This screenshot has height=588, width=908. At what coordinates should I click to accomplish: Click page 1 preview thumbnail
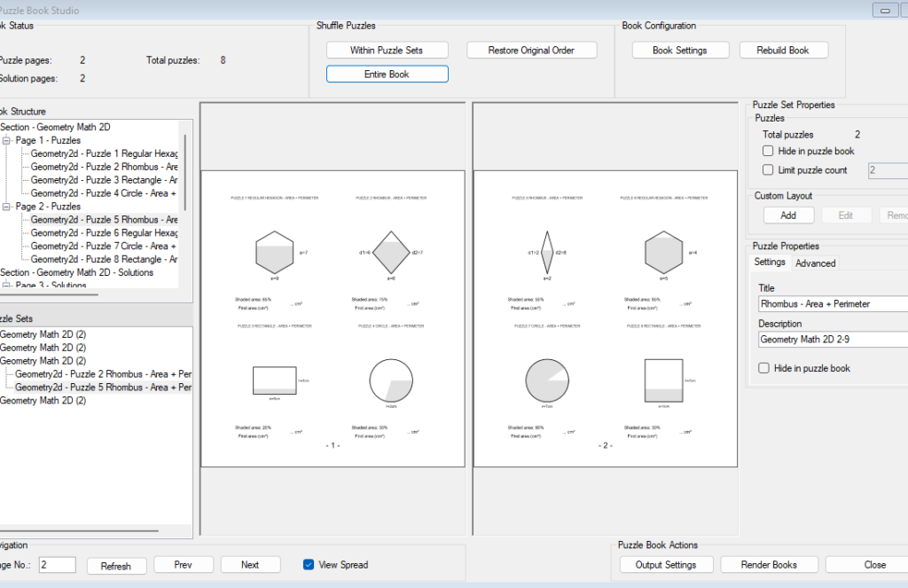coord(333,318)
